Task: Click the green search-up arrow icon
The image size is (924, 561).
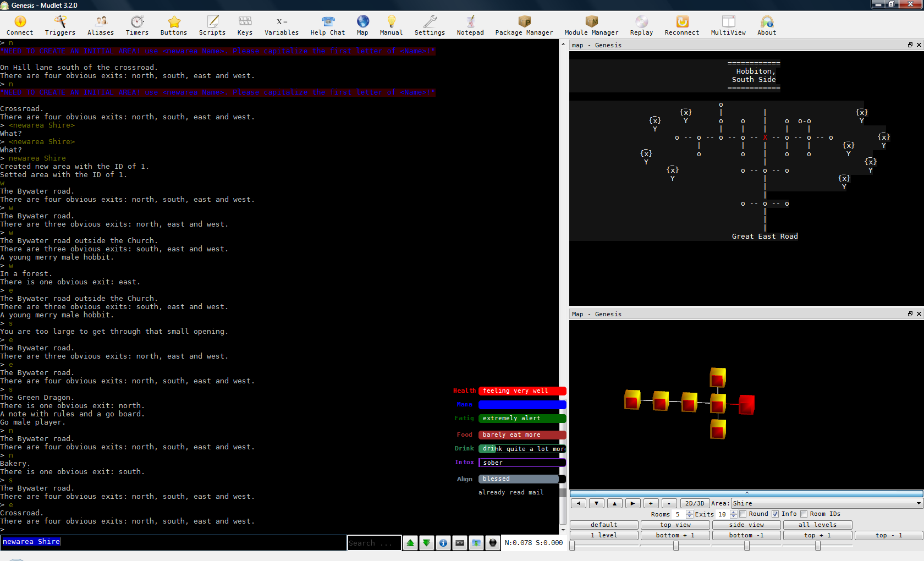Action: pos(410,543)
